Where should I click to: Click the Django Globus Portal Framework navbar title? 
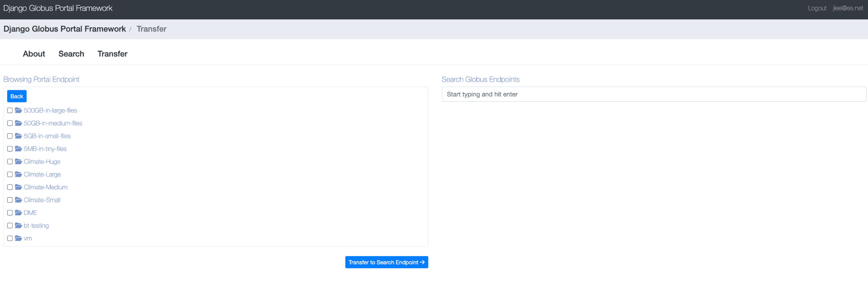click(58, 8)
